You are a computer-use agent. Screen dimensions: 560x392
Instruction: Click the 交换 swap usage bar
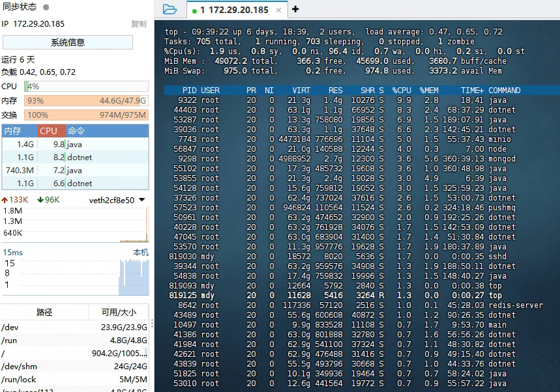pos(86,115)
